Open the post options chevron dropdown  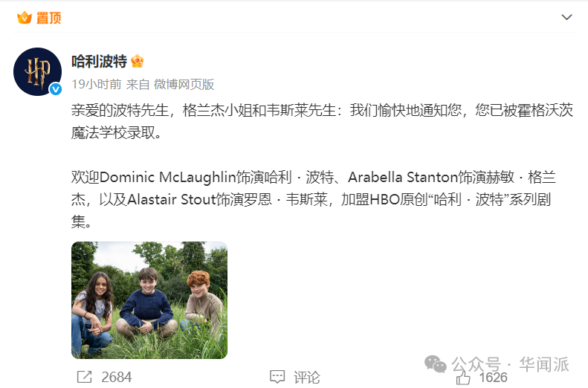tap(566, 17)
